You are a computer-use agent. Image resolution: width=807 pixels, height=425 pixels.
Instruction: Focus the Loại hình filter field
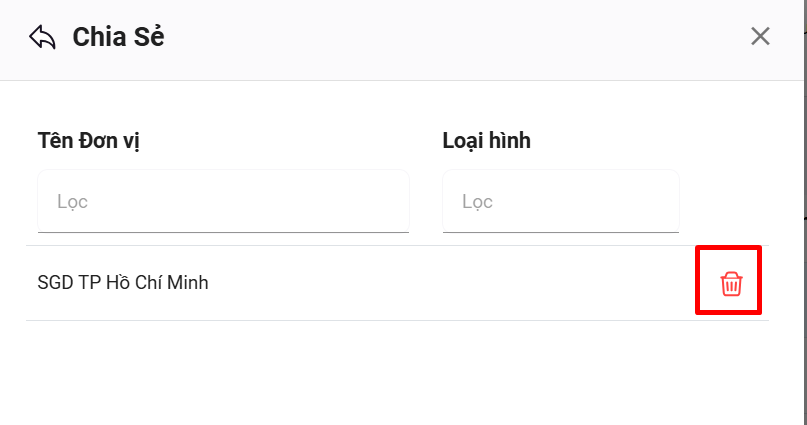(x=560, y=202)
